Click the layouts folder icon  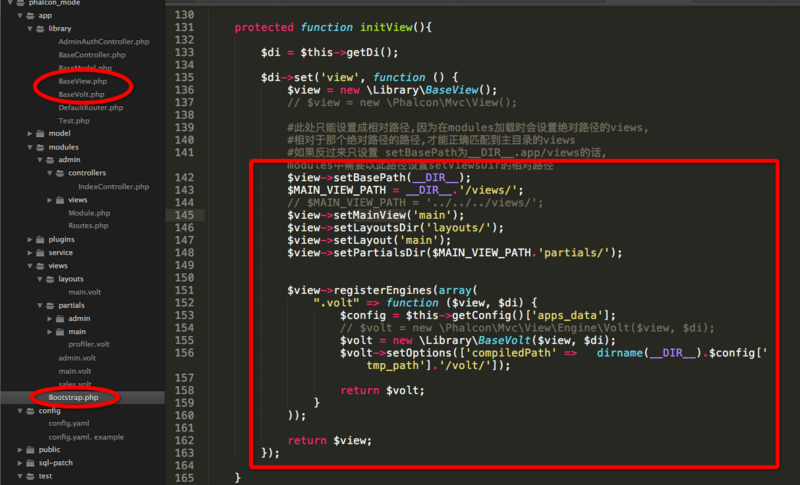(x=50, y=279)
